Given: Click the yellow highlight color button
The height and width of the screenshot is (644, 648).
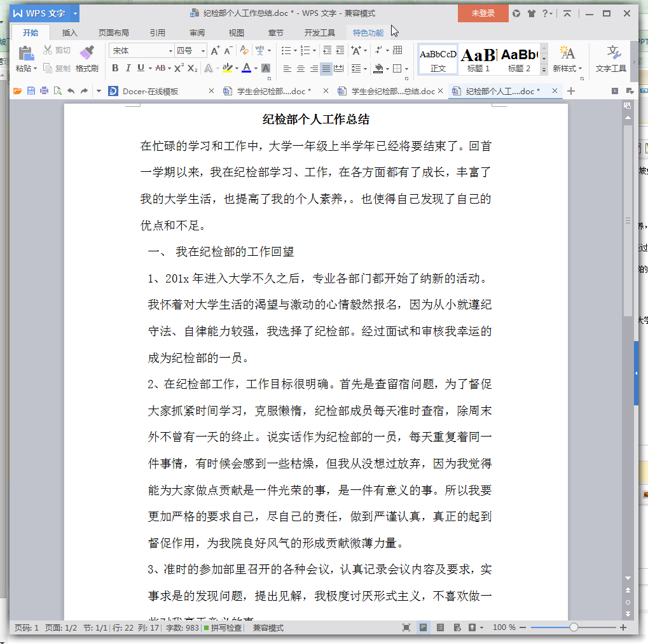Looking at the screenshot, I should pyautogui.click(x=227, y=68).
